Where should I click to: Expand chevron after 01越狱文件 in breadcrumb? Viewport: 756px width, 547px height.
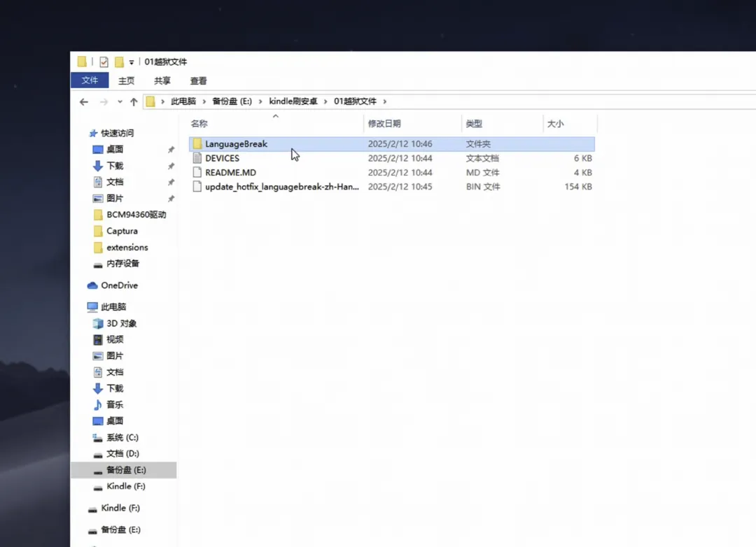(385, 101)
